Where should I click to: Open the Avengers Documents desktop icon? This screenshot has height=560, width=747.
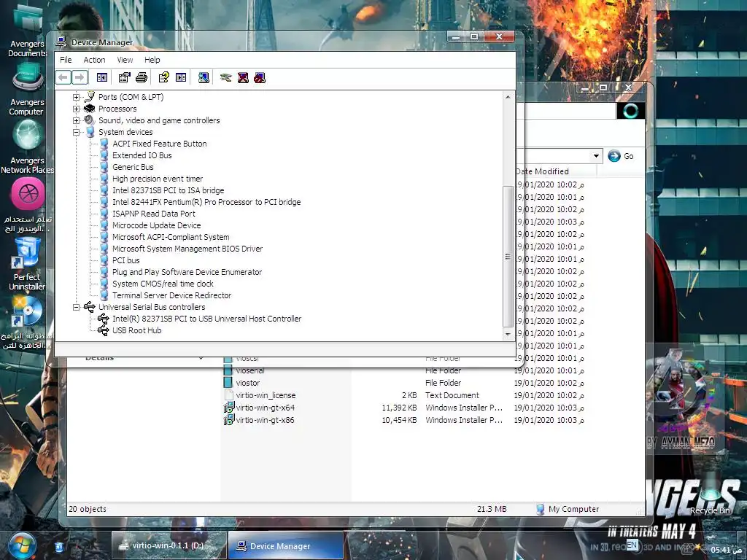pos(27,31)
